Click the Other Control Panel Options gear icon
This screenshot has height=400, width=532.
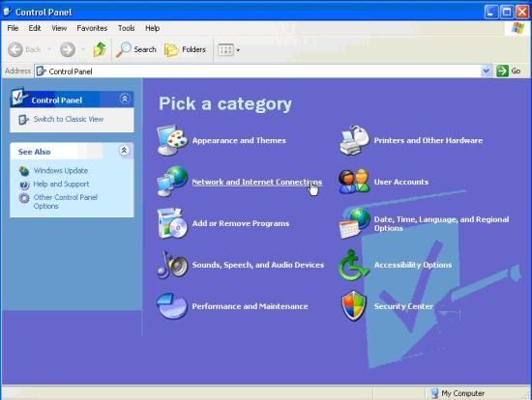(x=24, y=198)
